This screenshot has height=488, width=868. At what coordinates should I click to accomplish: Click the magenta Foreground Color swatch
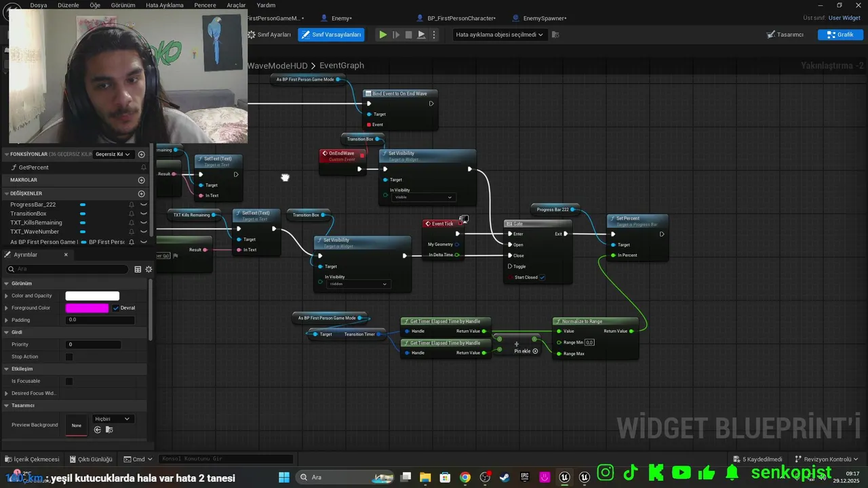(87, 308)
